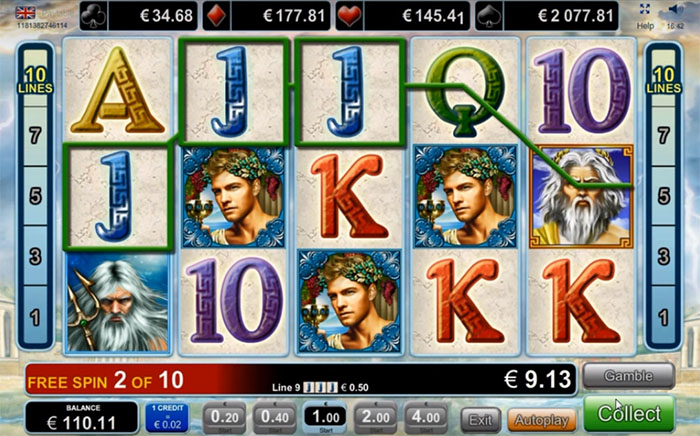Viewport: 700px width, 436px height.
Task: Click the hearts jackpot icon
Action: click(x=350, y=16)
